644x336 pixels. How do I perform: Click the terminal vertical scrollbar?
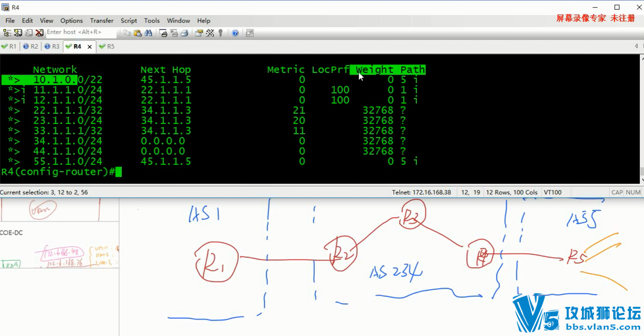coord(641,119)
